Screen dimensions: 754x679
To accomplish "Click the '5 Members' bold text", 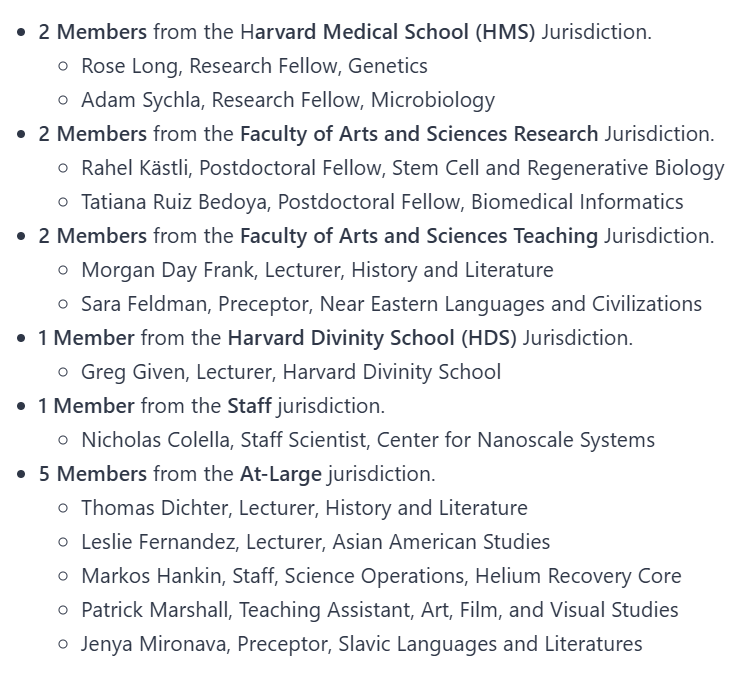I will [x=92, y=474].
